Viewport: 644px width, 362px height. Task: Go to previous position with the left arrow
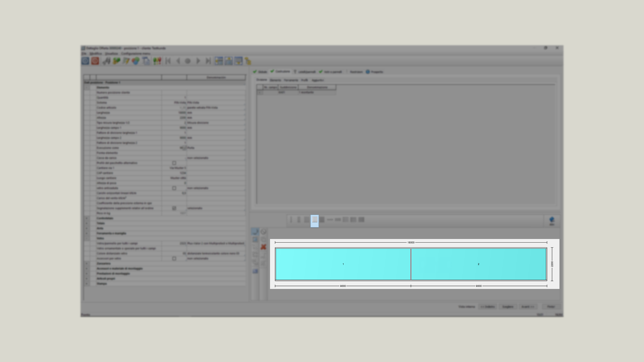[178, 61]
